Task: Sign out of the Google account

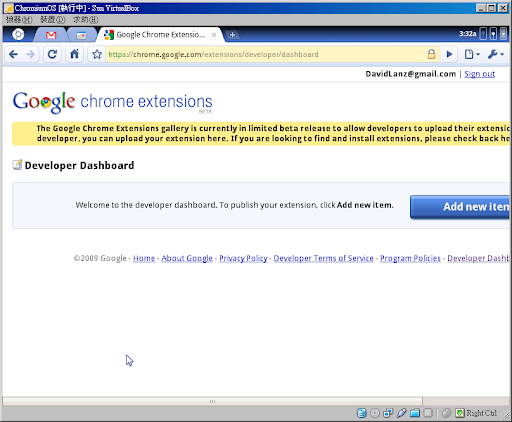Action: pos(479,74)
